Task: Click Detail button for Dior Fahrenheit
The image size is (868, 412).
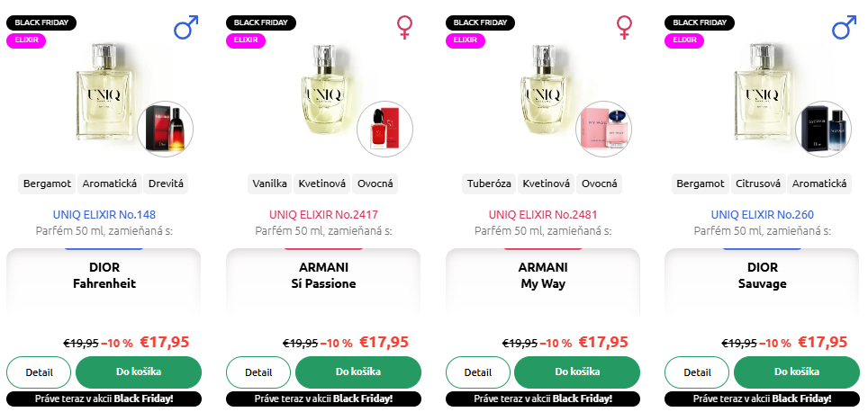Action: [x=39, y=372]
